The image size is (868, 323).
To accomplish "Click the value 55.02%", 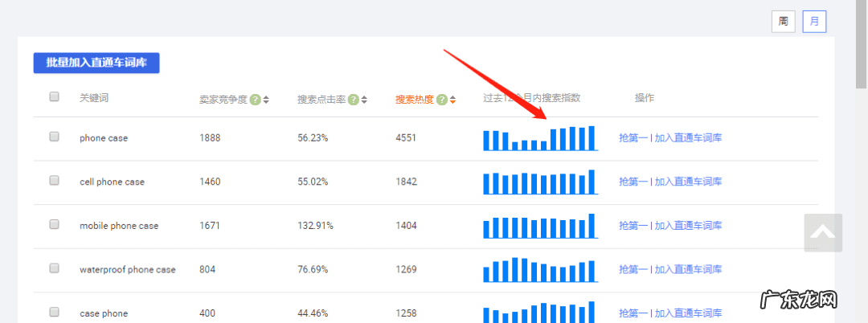I will click(313, 182).
